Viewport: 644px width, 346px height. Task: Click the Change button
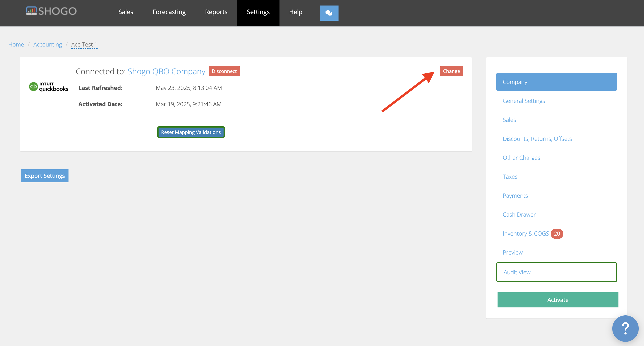point(451,71)
